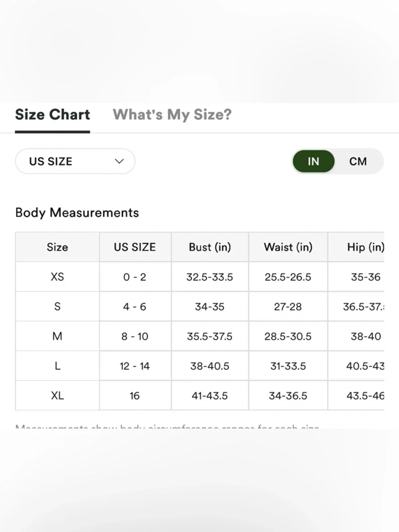Click the Bust (in) column header
Image resolution: width=399 pixels, height=532 pixels.
point(210,247)
